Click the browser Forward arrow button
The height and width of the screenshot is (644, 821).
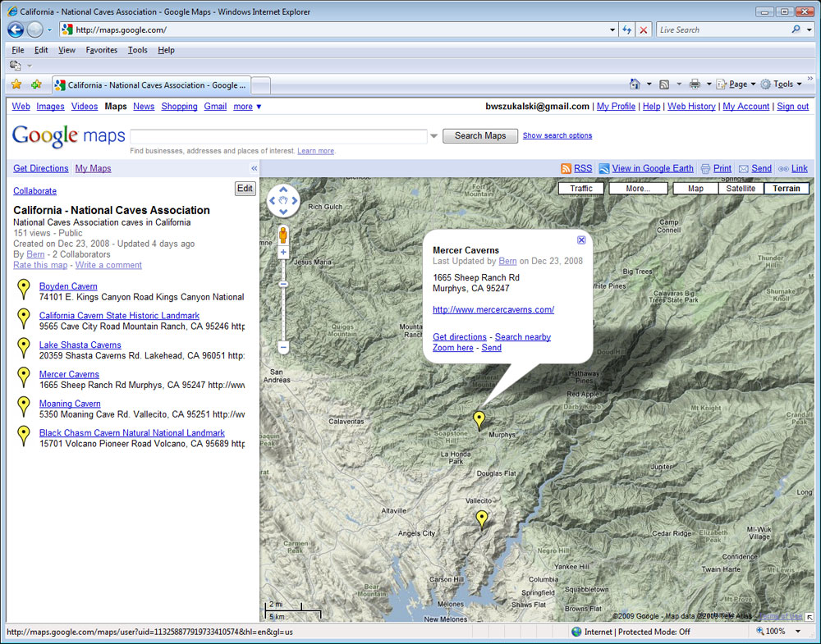[x=35, y=30]
